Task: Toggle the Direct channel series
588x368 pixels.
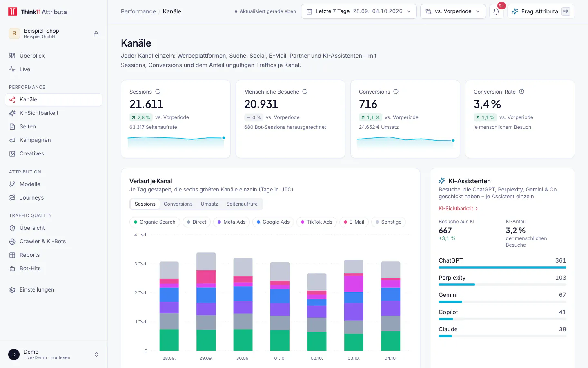Action: point(197,222)
